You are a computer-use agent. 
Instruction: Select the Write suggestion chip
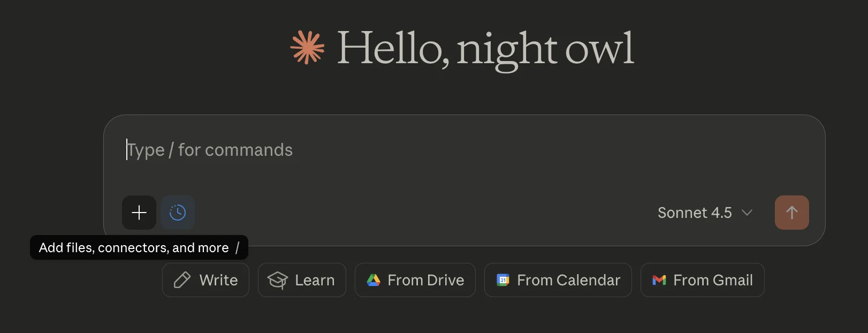(205, 280)
